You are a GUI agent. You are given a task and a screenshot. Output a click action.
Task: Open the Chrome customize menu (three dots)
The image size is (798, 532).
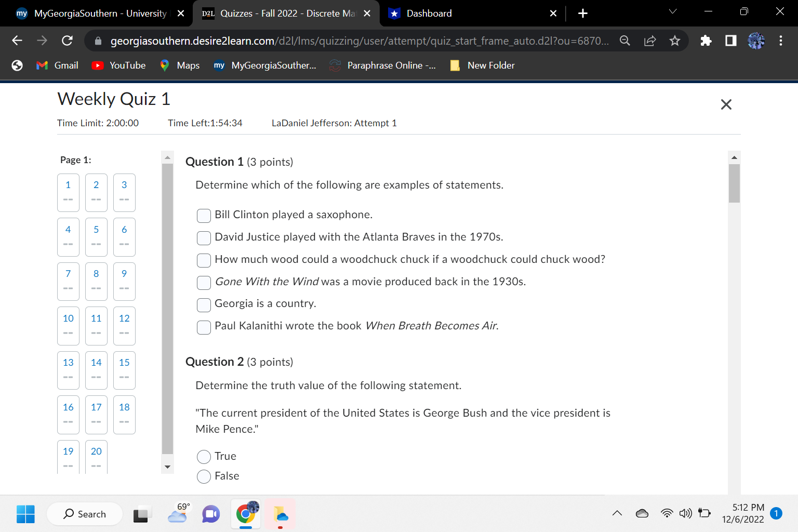point(781,41)
